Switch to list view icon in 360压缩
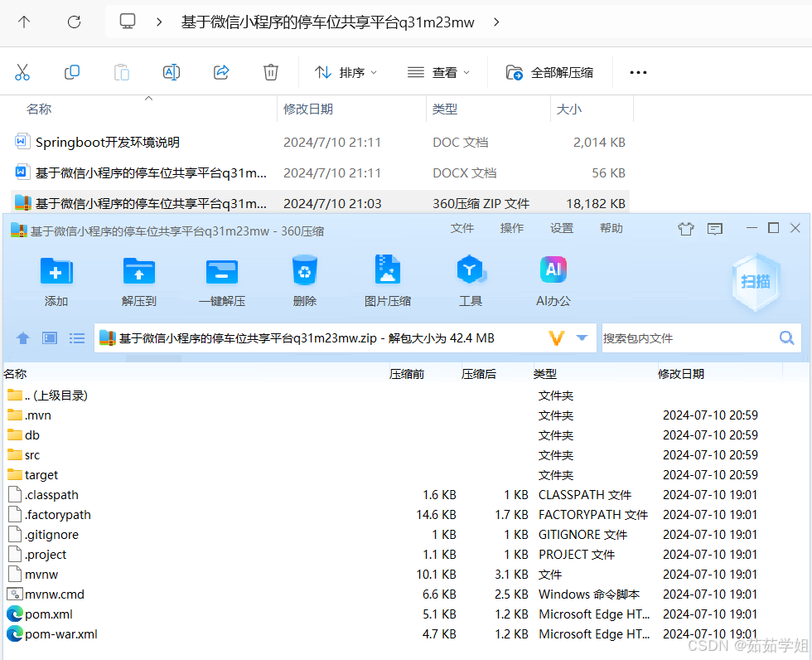812x660 pixels. (x=76, y=338)
